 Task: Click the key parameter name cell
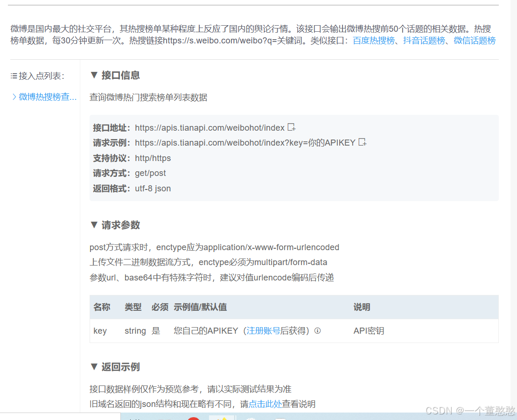[100, 331]
